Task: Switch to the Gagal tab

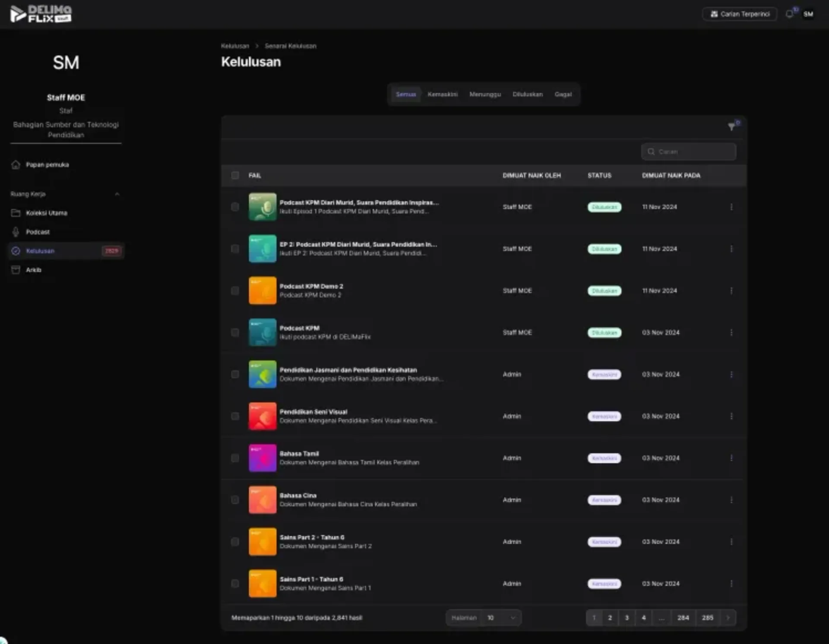Action: (x=563, y=94)
